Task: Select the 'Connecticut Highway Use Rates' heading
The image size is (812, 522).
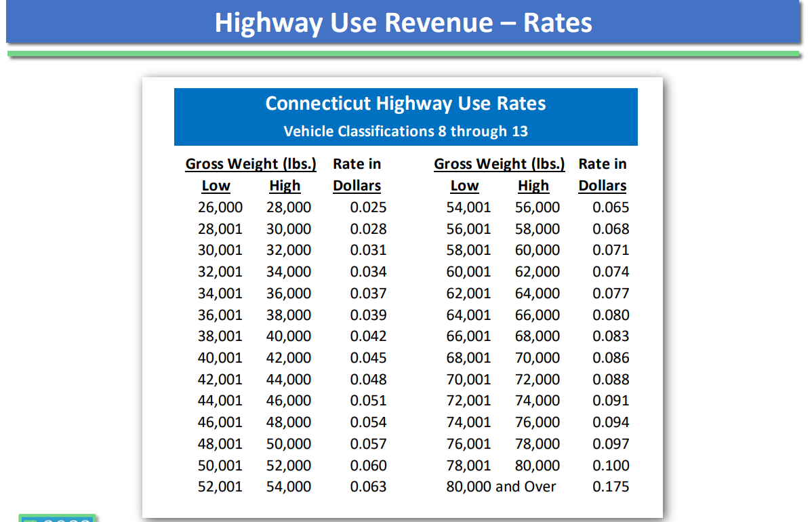Action: coord(405,104)
